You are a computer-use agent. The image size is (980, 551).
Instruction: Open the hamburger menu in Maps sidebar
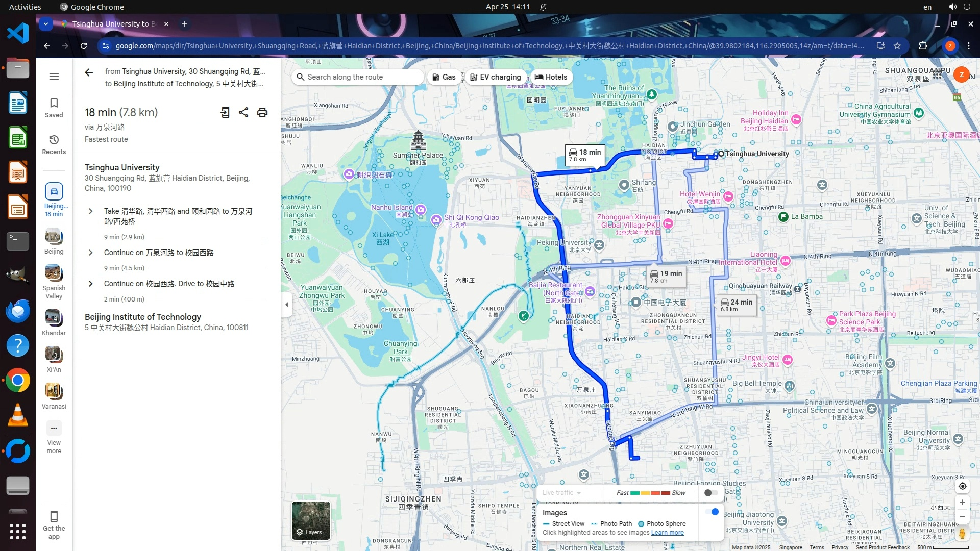click(x=54, y=77)
